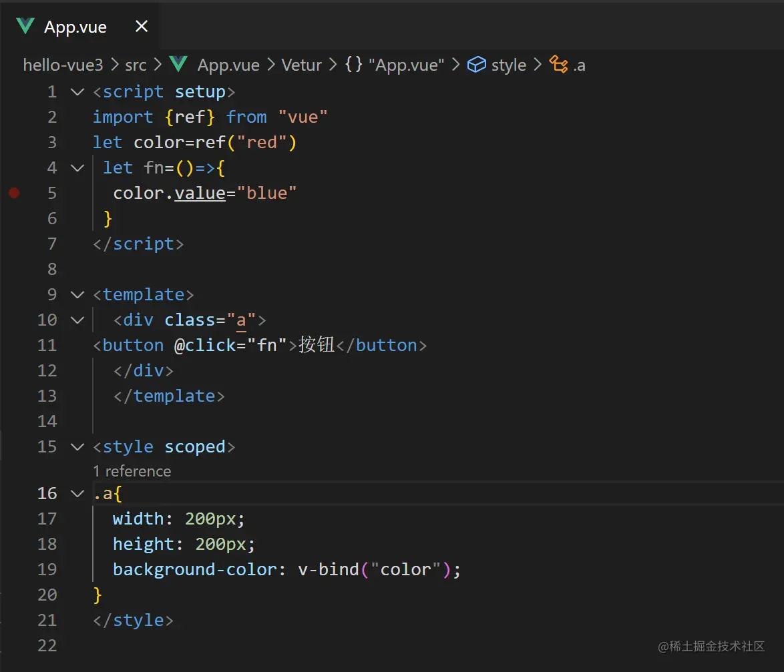Open the hello-vue3 breadcrumb folder

(x=63, y=65)
